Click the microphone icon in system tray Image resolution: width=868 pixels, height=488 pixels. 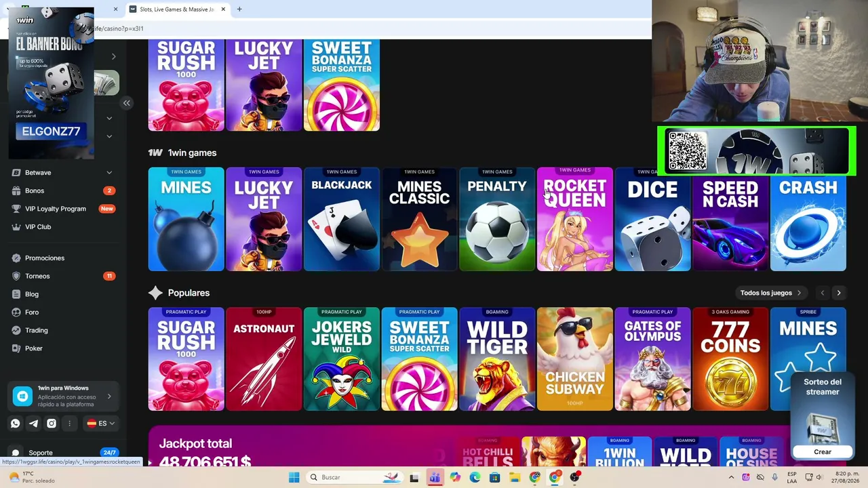click(x=774, y=477)
